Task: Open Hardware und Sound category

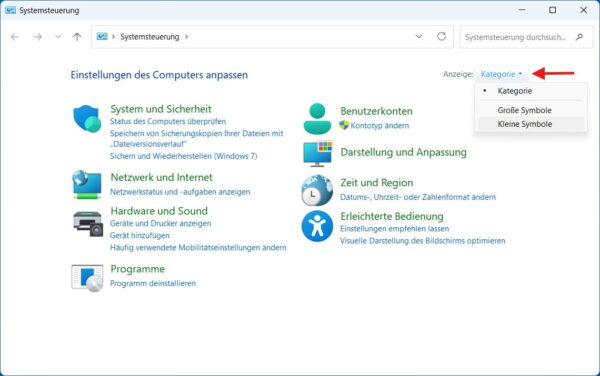Action: 159,211
